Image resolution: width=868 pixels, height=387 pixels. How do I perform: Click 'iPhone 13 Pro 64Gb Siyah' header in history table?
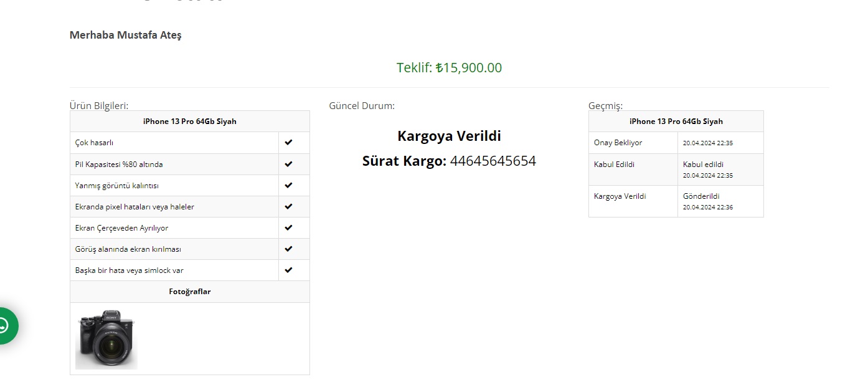(x=676, y=122)
